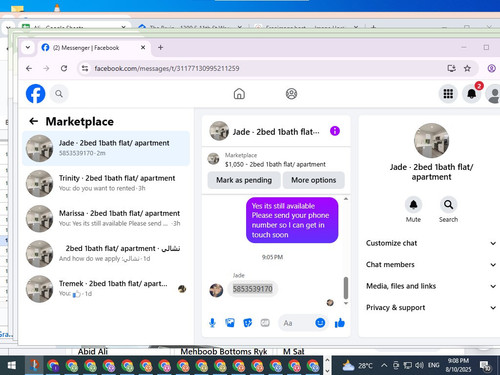The image size is (500, 375).
Task: Switch the ENG input language indicator
Action: coord(434,366)
